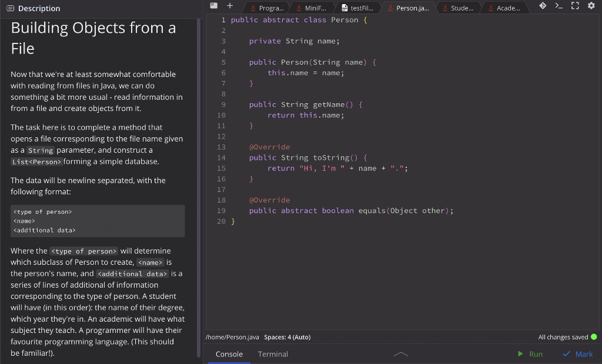Click the abstract equals method declaration

tap(352, 211)
